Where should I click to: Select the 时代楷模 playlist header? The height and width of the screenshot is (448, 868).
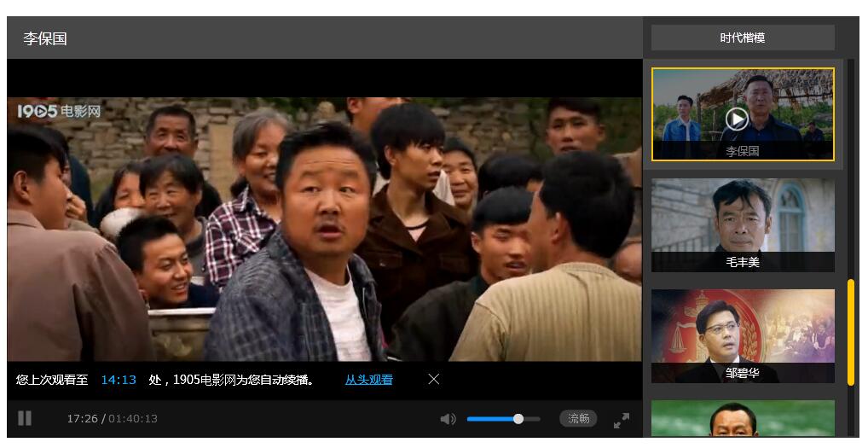(743, 38)
